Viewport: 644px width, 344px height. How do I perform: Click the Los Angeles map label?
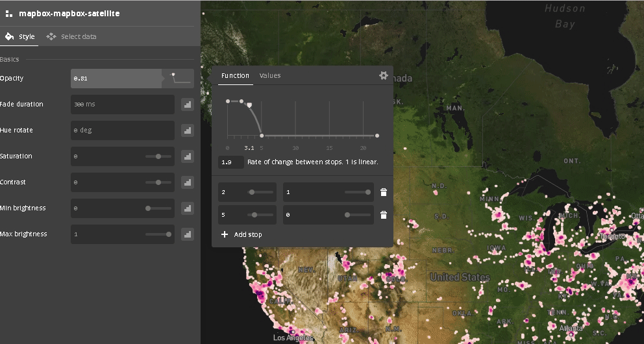pos(293,338)
